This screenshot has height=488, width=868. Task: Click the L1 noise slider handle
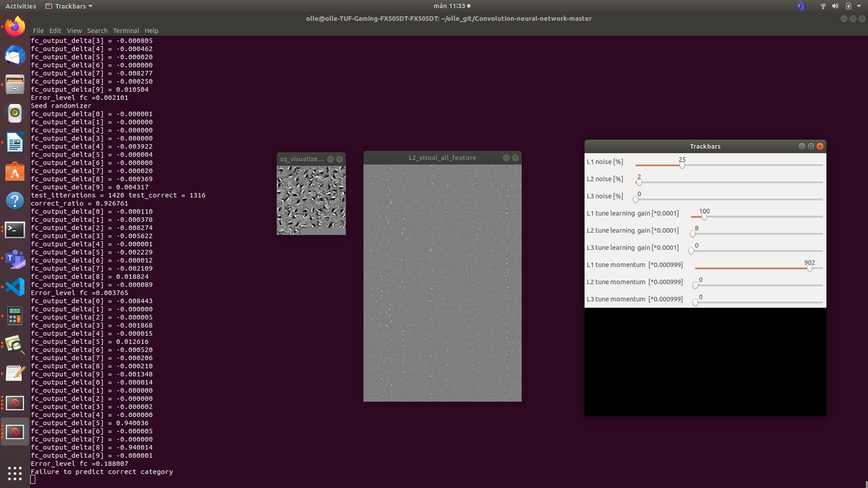[x=682, y=165]
